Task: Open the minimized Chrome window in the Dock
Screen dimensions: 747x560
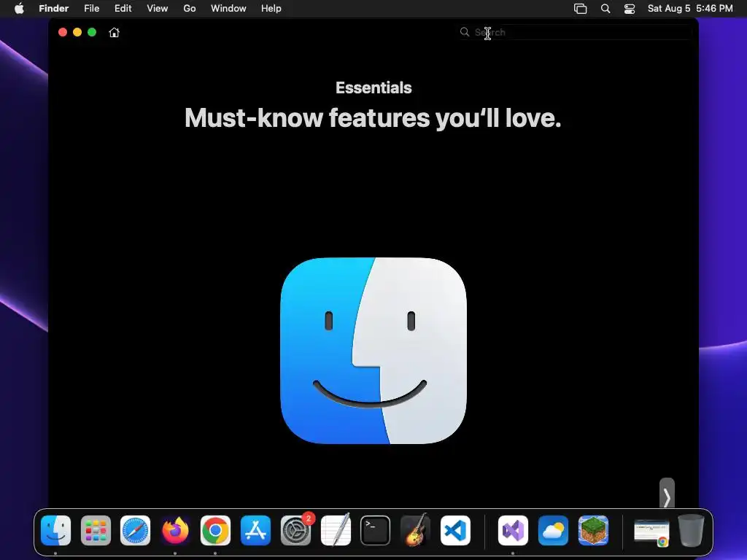Action: [x=651, y=532]
